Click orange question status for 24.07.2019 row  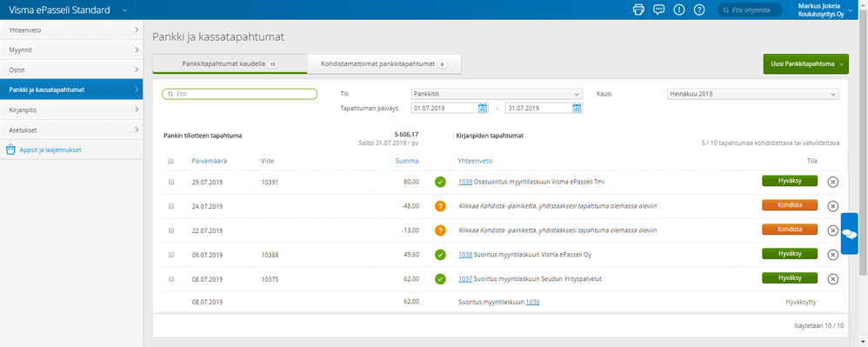(x=440, y=206)
